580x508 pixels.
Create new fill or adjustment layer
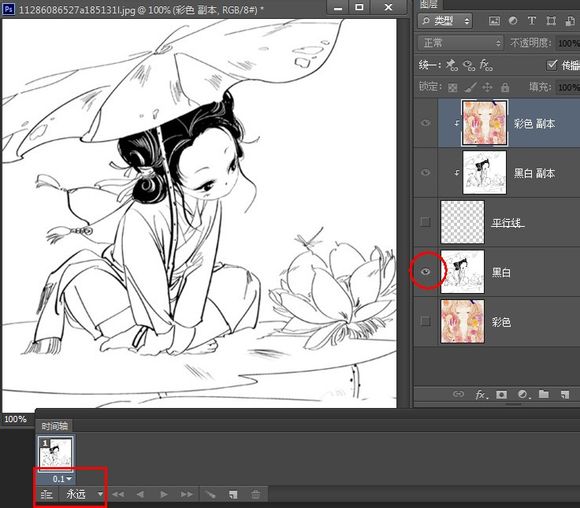click(523, 394)
